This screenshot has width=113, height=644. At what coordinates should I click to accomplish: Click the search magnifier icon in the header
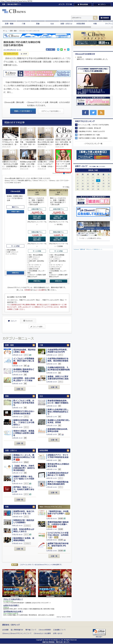click(x=95, y=18)
